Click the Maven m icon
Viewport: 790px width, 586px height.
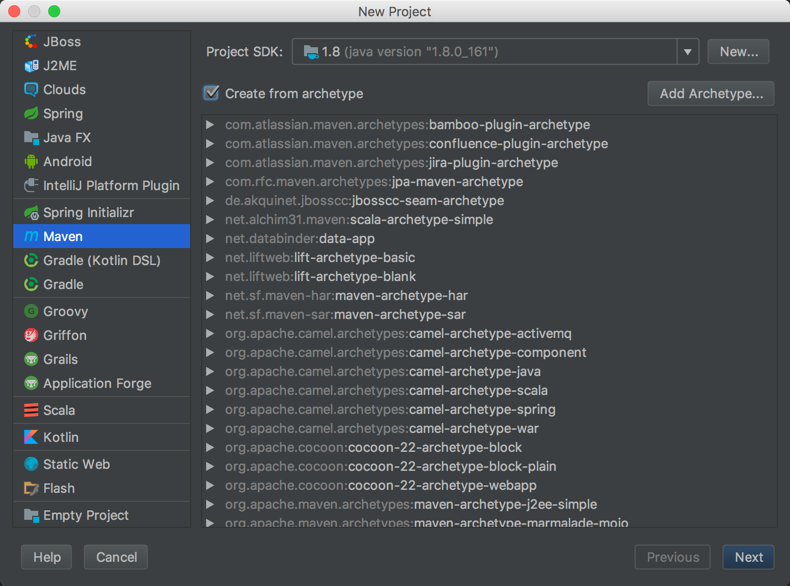pos(31,236)
